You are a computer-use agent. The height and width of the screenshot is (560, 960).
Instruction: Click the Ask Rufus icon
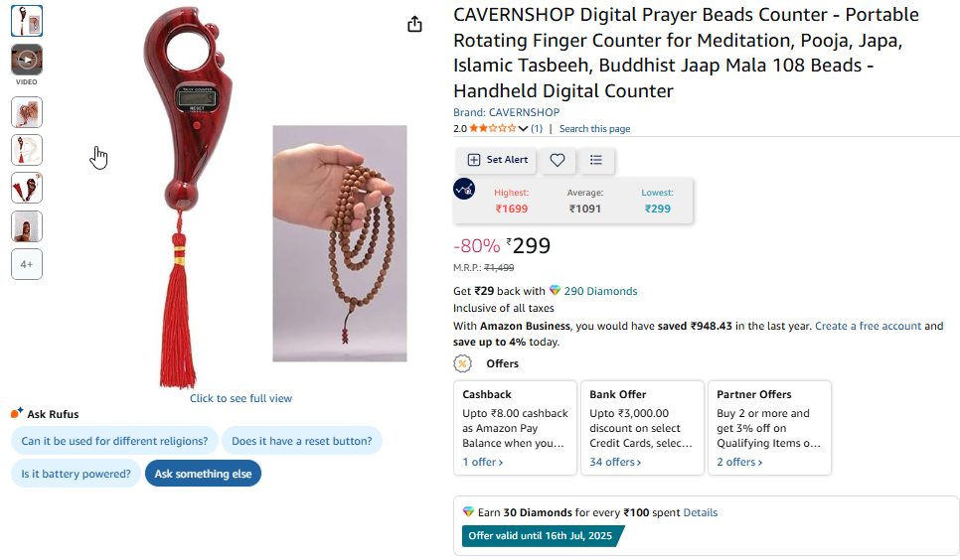(x=17, y=414)
